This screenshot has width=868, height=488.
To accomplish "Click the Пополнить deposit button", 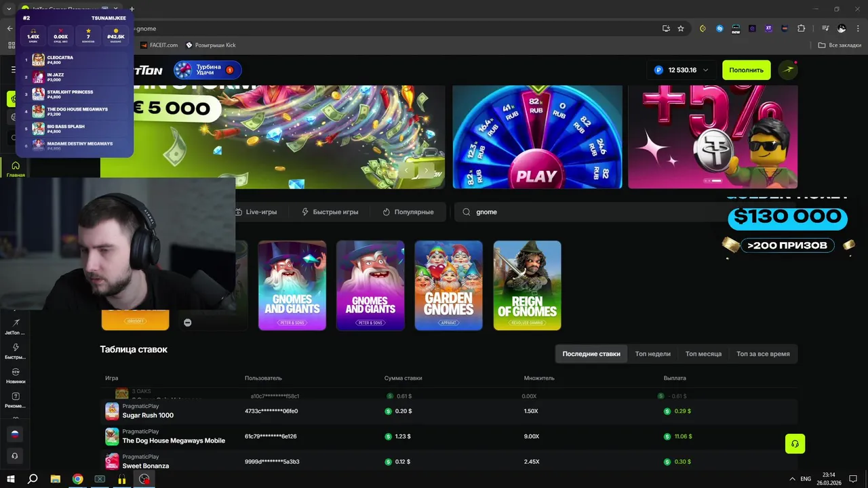I will (x=747, y=70).
